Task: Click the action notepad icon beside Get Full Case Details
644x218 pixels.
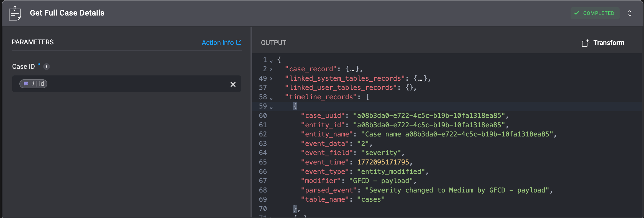Action: [x=15, y=13]
